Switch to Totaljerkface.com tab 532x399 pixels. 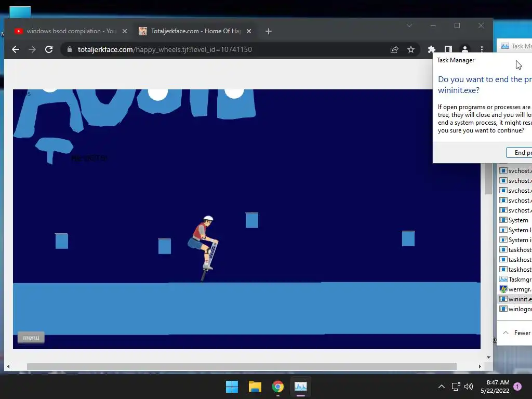[195, 31]
